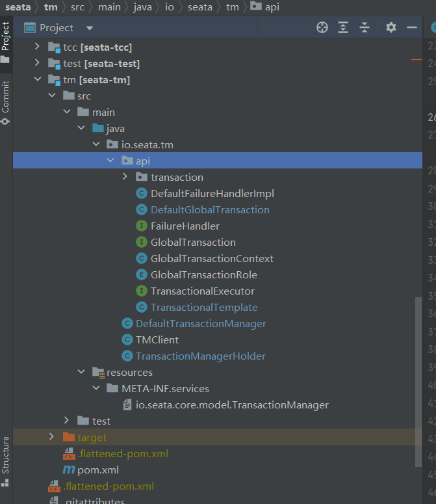Select TransactionManagerHolder in the tree
This screenshot has width=436, height=504.
pos(201,356)
